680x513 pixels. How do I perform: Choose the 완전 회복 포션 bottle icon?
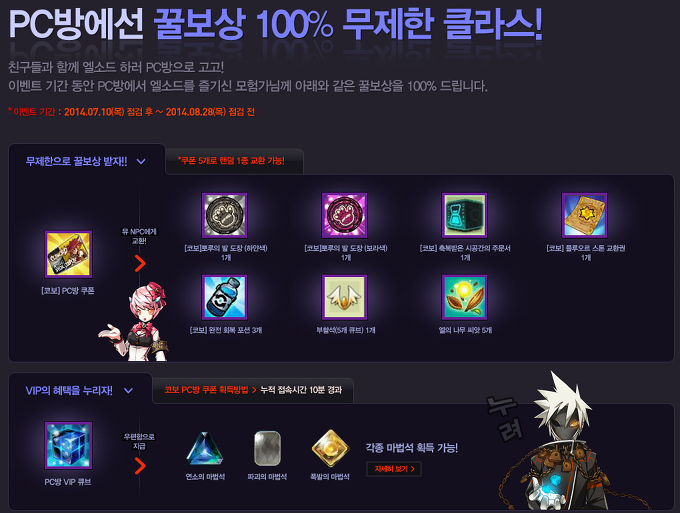[224, 297]
